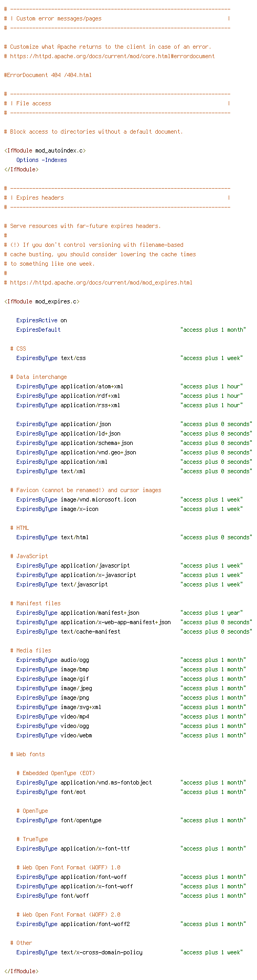Click the opening IfModule mod_autoindex.c tag
Screen dimensions: 257x980
tap(45, 150)
